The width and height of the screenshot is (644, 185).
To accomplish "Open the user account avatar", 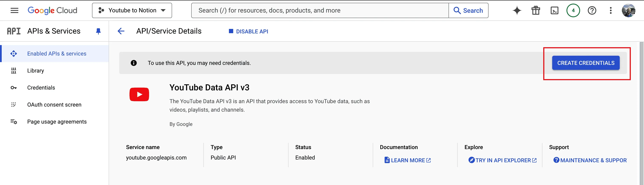I will click(628, 10).
